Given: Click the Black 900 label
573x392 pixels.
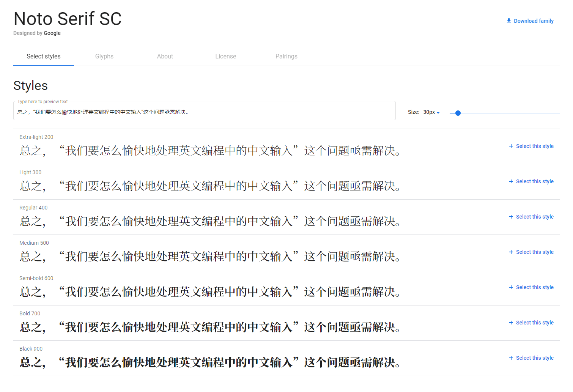Looking at the screenshot, I should (x=31, y=349).
